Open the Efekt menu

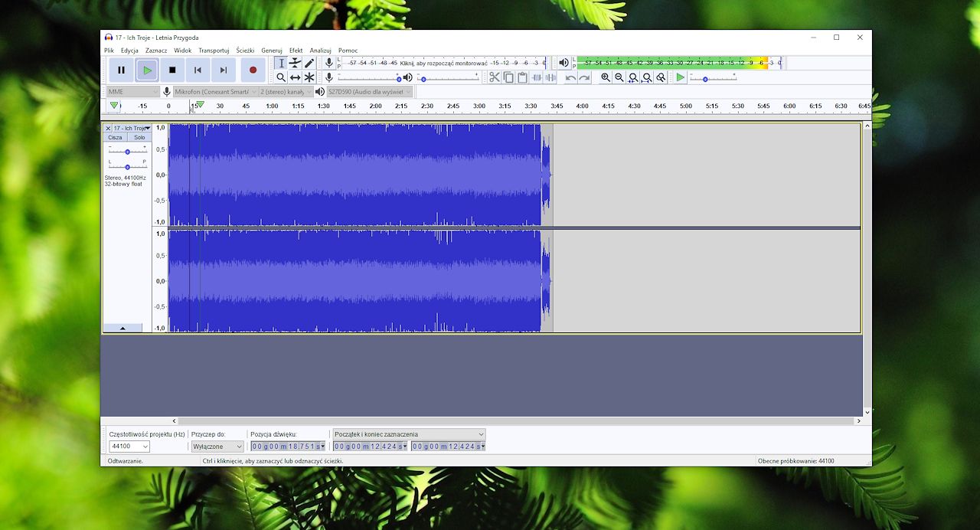[x=296, y=50]
